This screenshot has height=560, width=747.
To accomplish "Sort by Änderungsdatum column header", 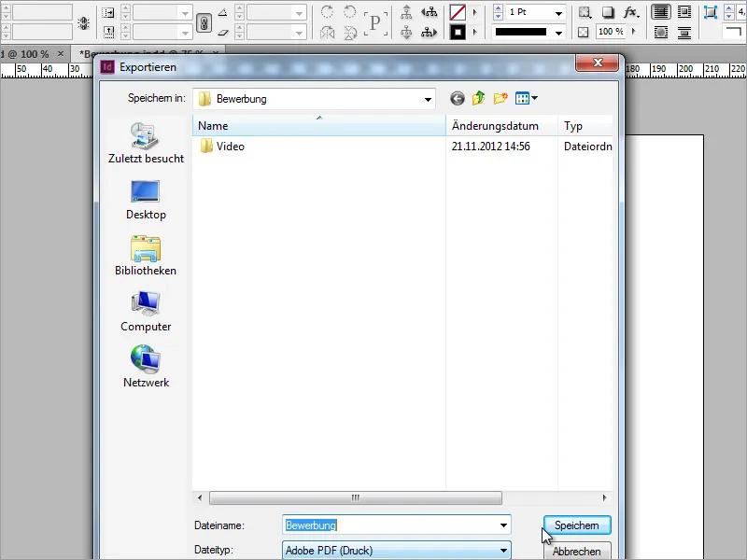I will pos(501,126).
